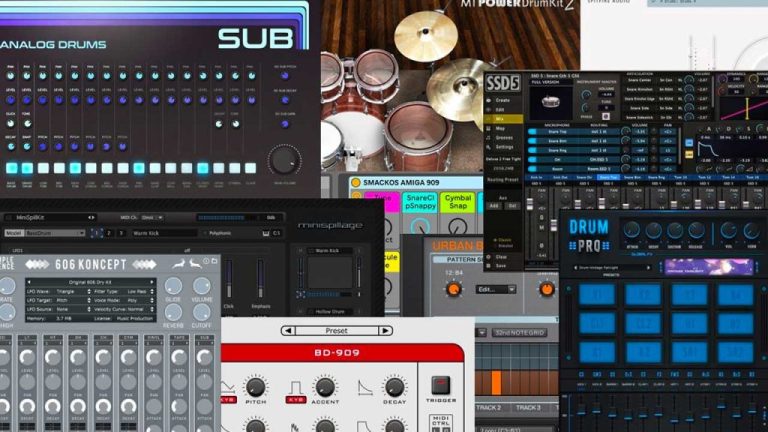768x432 pixels.
Task: Trigger the Bass Drum step pad in SUB
Action: tap(11, 168)
